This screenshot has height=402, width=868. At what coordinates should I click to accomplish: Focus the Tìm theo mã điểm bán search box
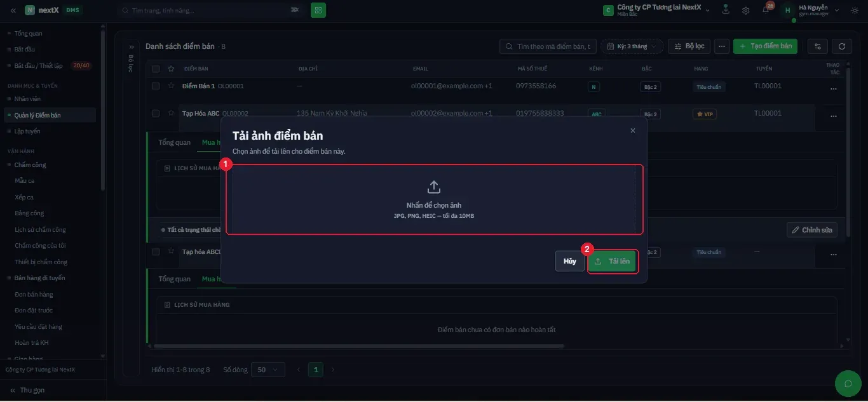[x=548, y=46]
